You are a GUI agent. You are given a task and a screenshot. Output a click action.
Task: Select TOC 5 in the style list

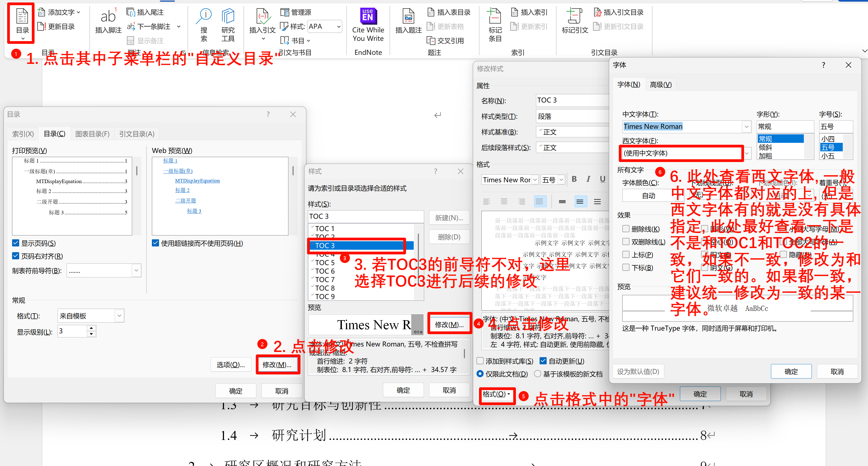(325, 263)
